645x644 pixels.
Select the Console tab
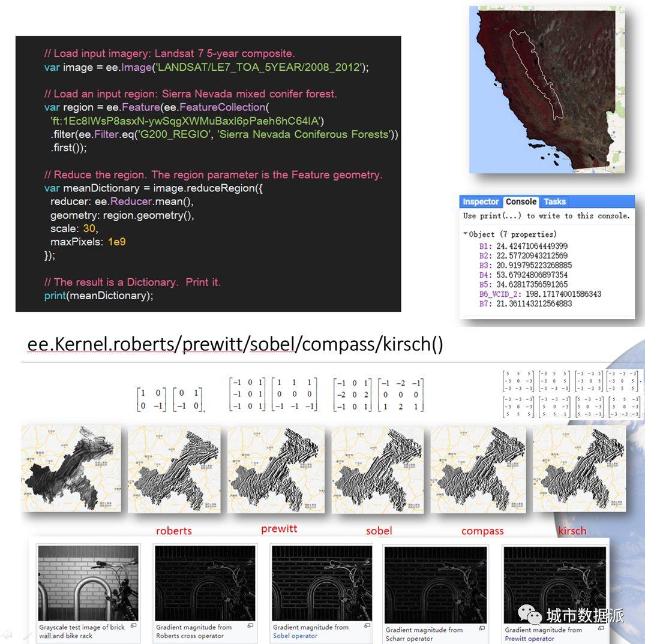pos(521,202)
